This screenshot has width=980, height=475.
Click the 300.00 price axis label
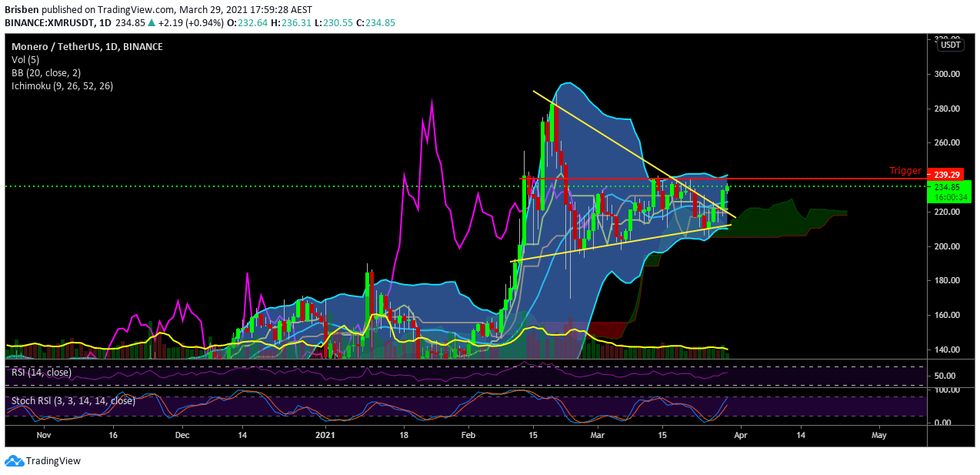(x=946, y=75)
